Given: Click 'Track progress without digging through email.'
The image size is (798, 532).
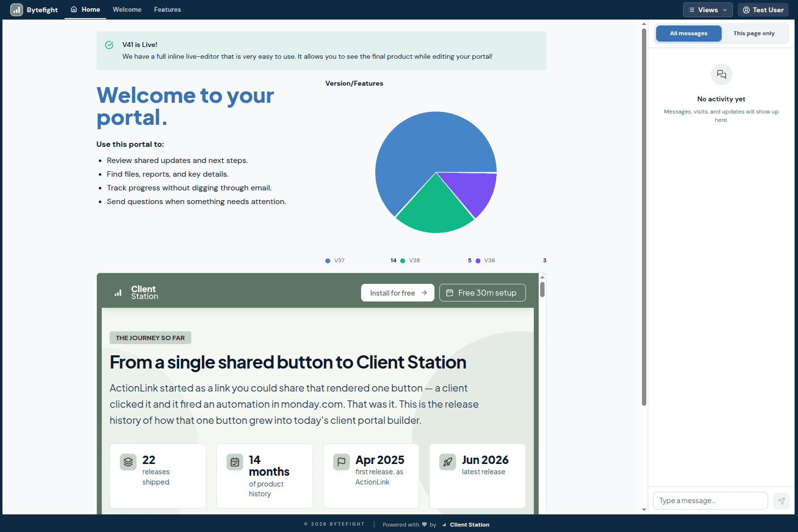Looking at the screenshot, I should (x=189, y=188).
